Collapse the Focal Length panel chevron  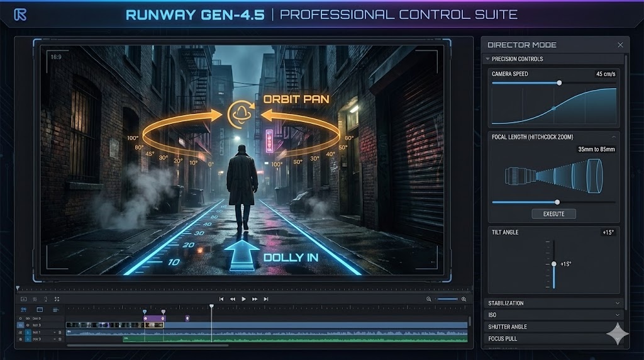(x=613, y=137)
